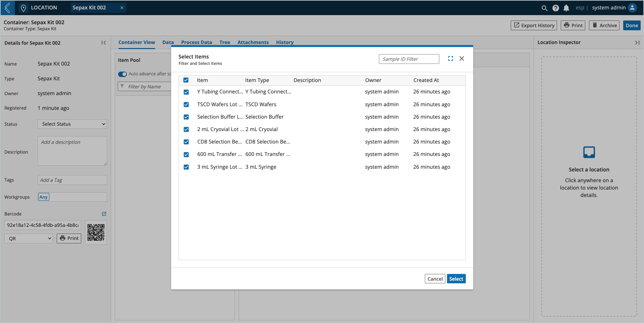The height and width of the screenshot is (323, 644).
Task: Click the Export History button
Action: [x=534, y=26]
